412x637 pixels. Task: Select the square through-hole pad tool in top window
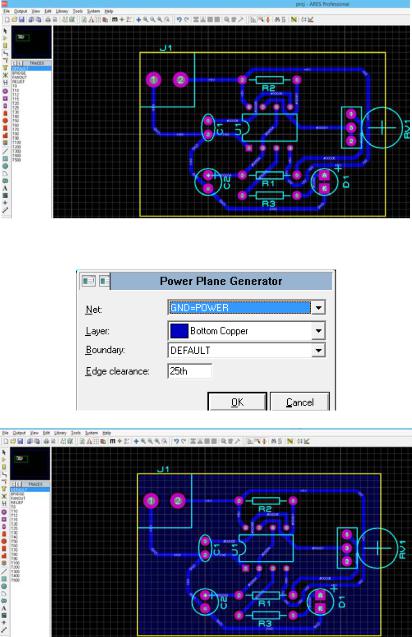5,99
